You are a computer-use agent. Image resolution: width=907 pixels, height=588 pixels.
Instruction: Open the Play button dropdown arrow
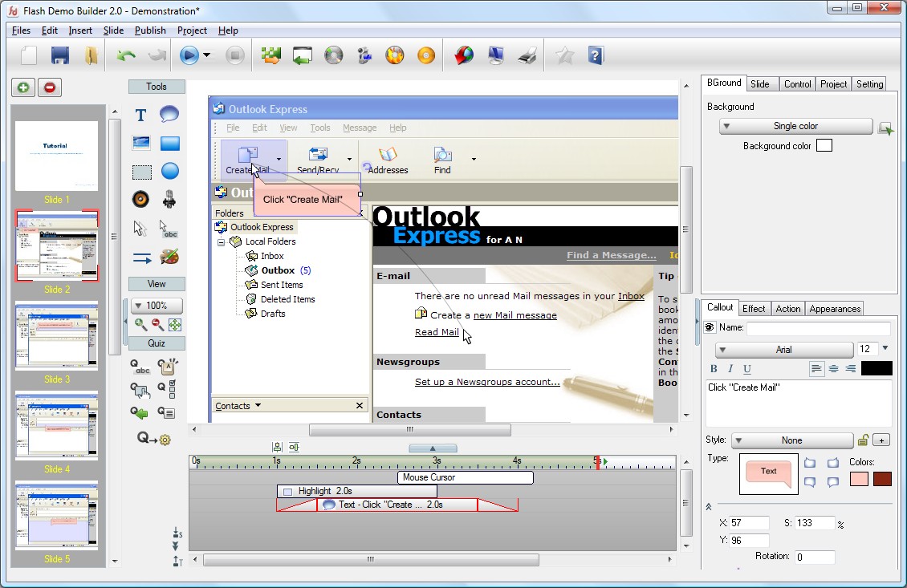tap(206, 55)
